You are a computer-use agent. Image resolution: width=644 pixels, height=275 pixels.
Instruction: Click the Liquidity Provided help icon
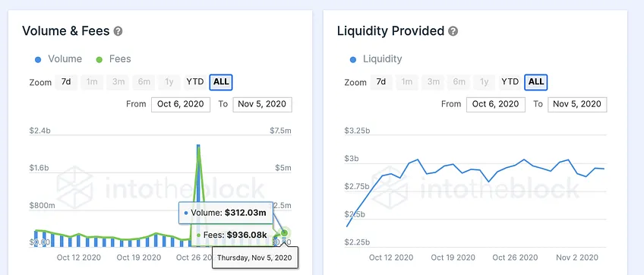(453, 31)
